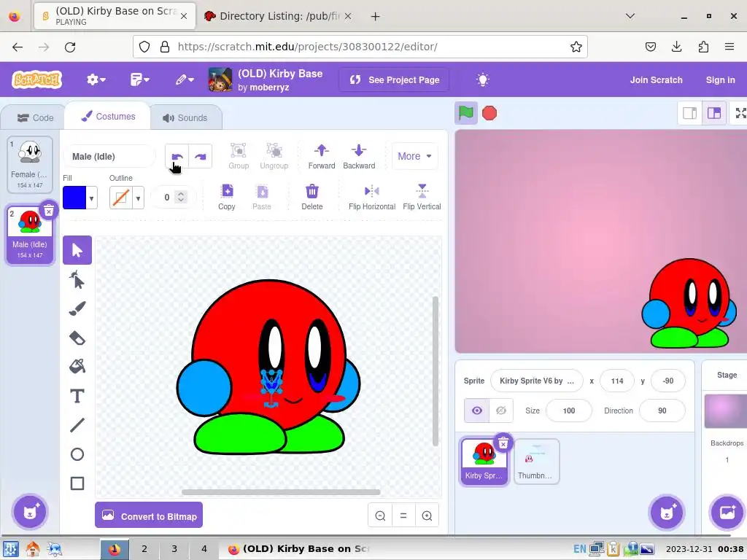
Task: Open the Fill color dropdown arrow
Action: [x=91, y=198]
